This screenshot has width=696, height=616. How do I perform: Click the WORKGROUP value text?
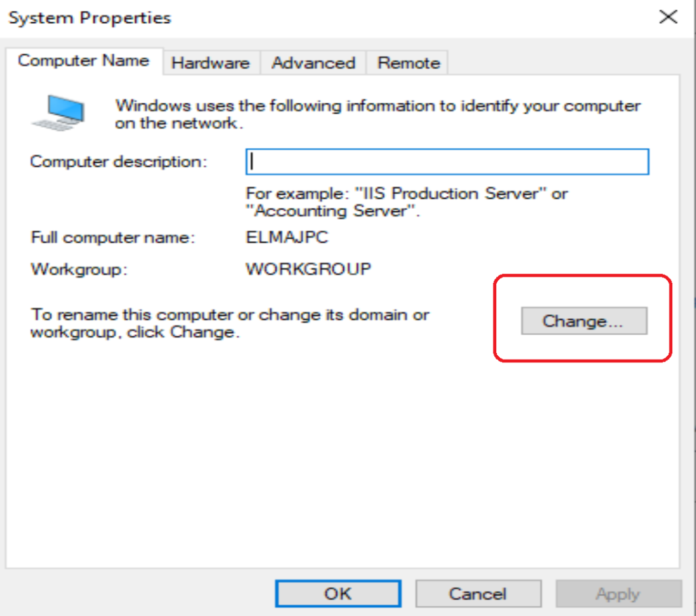pos(309,269)
